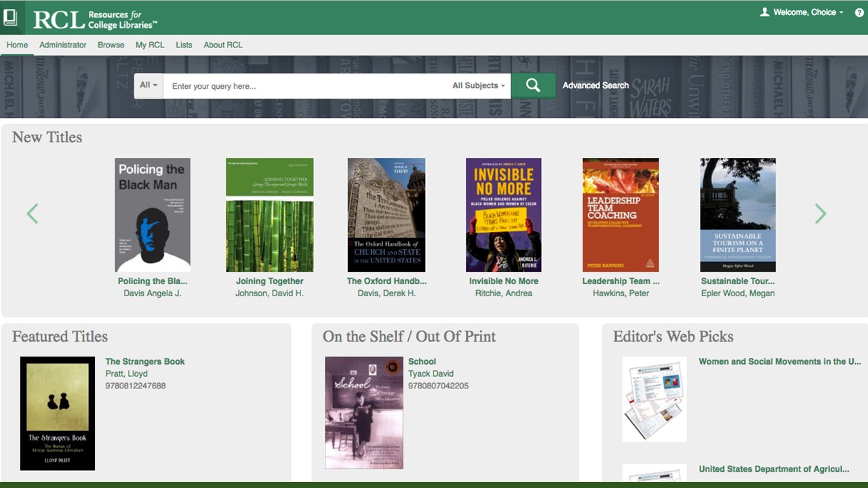The image size is (868, 488).
Task: Click the help question mark icon
Action: point(859,12)
